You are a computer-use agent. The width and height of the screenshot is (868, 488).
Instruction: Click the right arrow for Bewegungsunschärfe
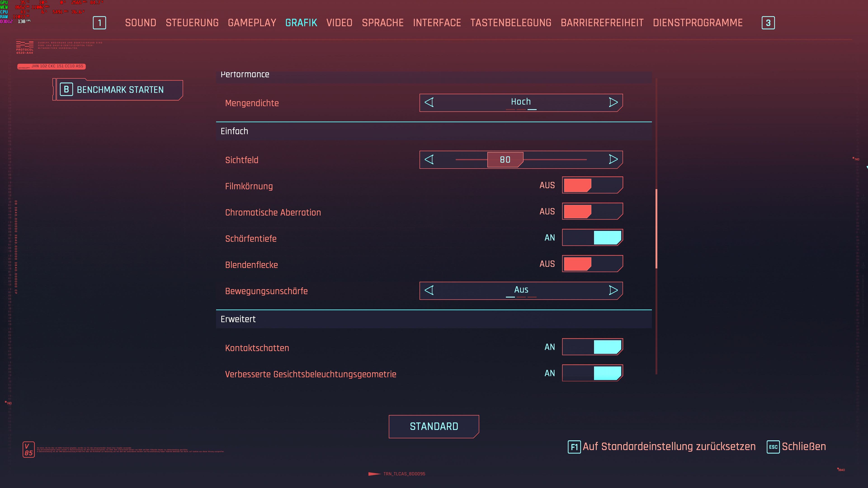coord(613,290)
